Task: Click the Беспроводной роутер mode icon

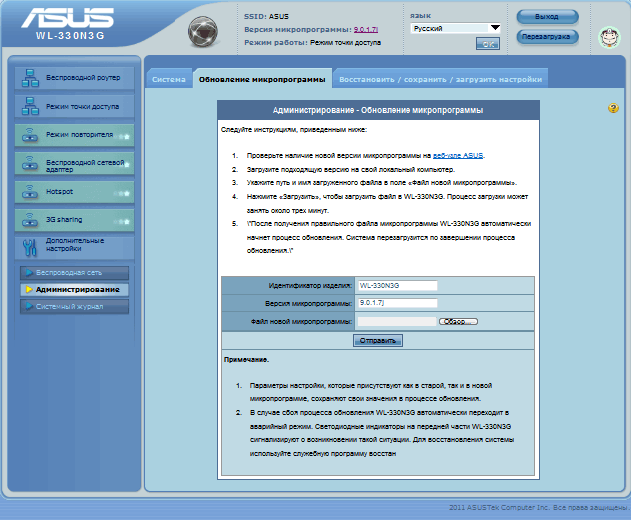Action: pos(29,77)
